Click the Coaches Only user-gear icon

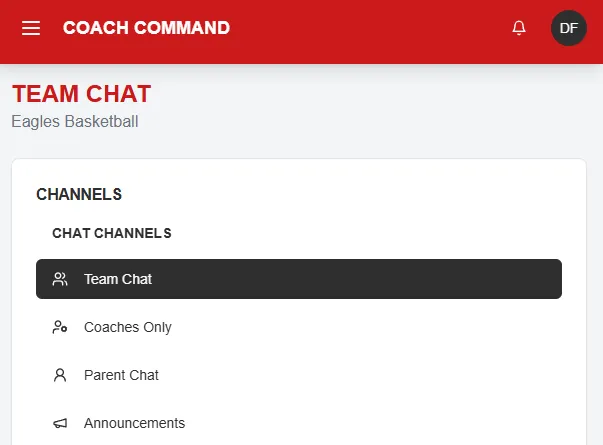60,327
